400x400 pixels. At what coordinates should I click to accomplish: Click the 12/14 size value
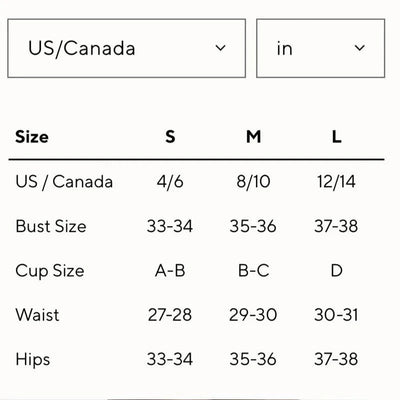pyautogui.click(x=336, y=182)
